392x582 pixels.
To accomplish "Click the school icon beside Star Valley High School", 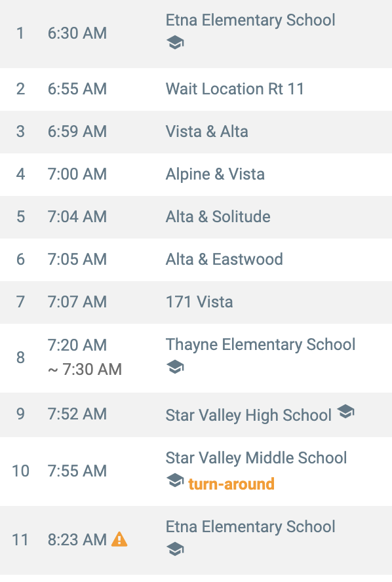I will [x=345, y=412].
